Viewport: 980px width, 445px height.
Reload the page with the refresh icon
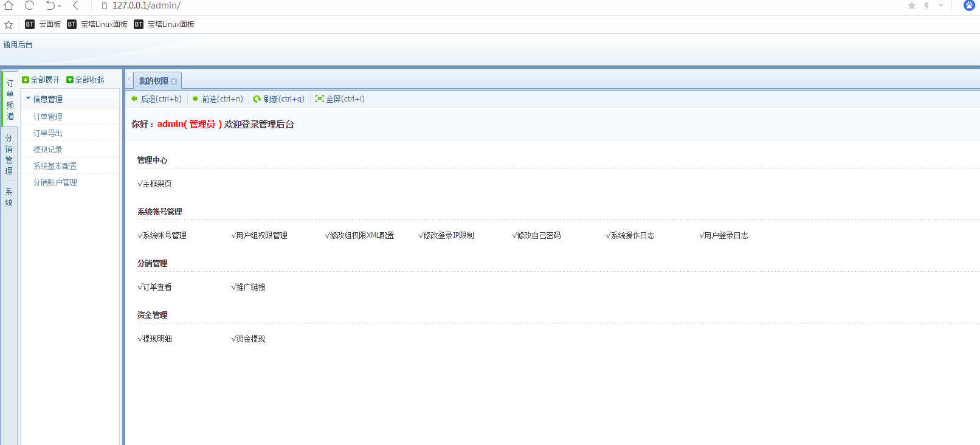point(29,5)
